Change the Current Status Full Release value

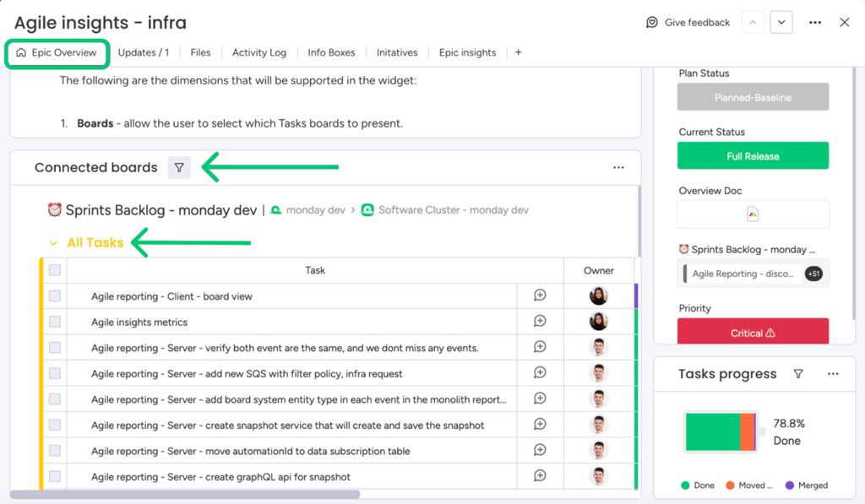click(753, 155)
